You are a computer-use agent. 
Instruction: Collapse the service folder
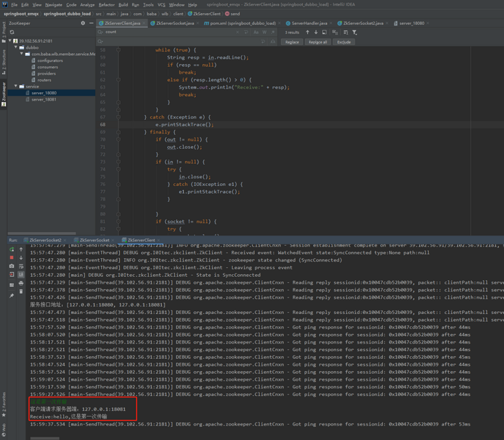pyautogui.click(x=16, y=86)
